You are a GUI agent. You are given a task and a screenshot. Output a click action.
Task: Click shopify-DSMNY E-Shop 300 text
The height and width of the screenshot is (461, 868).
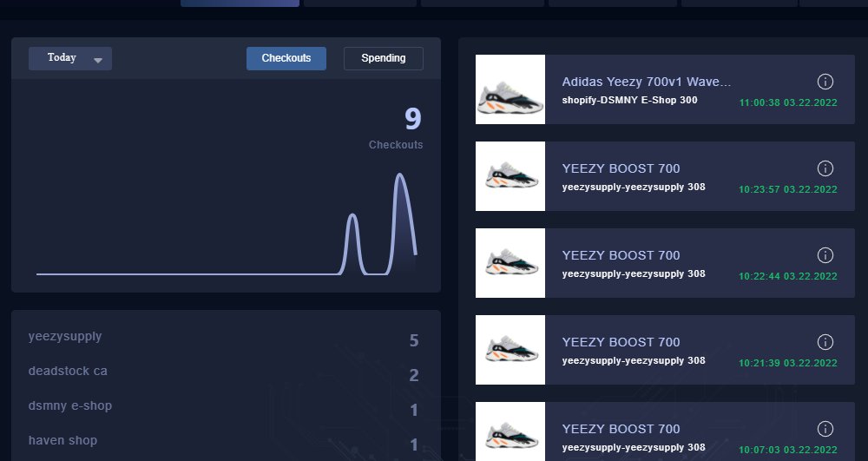click(629, 100)
